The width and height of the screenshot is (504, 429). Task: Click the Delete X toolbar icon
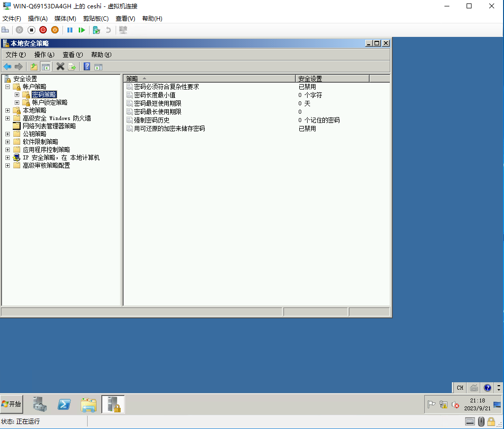coord(61,67)
